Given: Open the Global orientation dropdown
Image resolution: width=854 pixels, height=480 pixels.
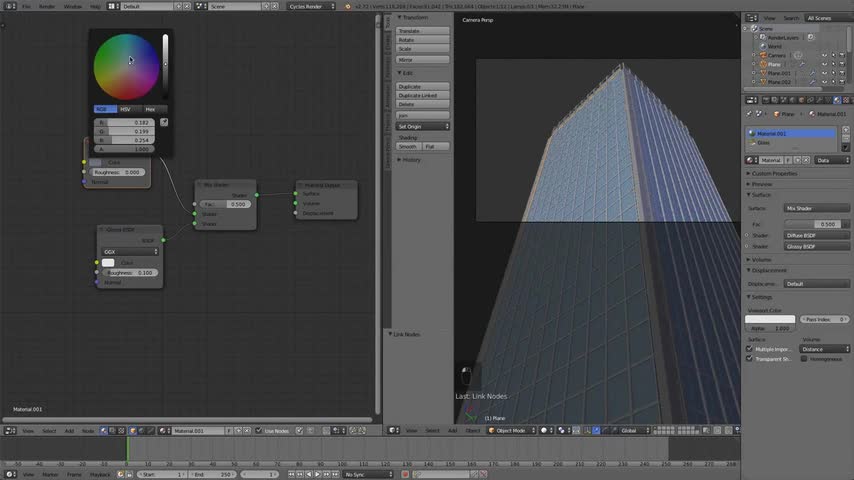Looking at the screenshot, I should click(x=635, y=430).
